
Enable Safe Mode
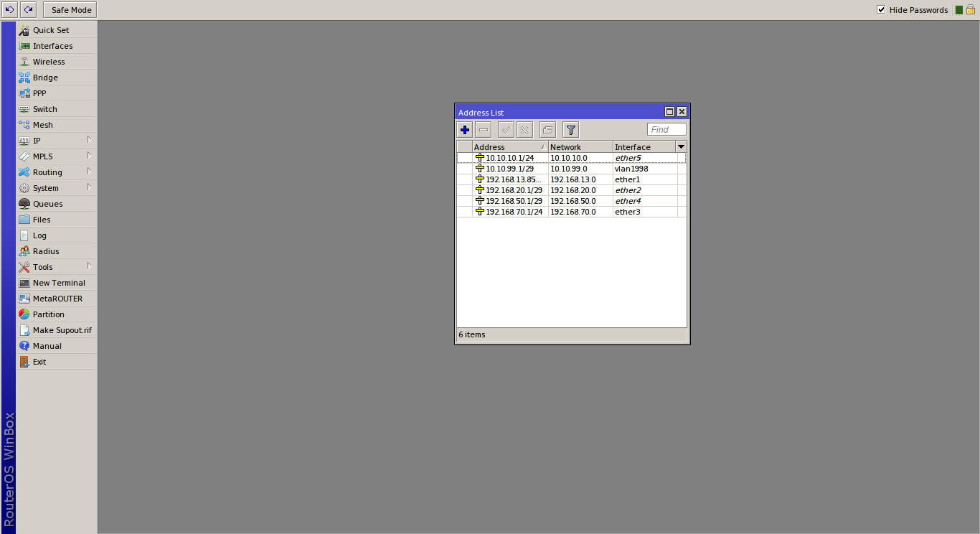(70, 10)
